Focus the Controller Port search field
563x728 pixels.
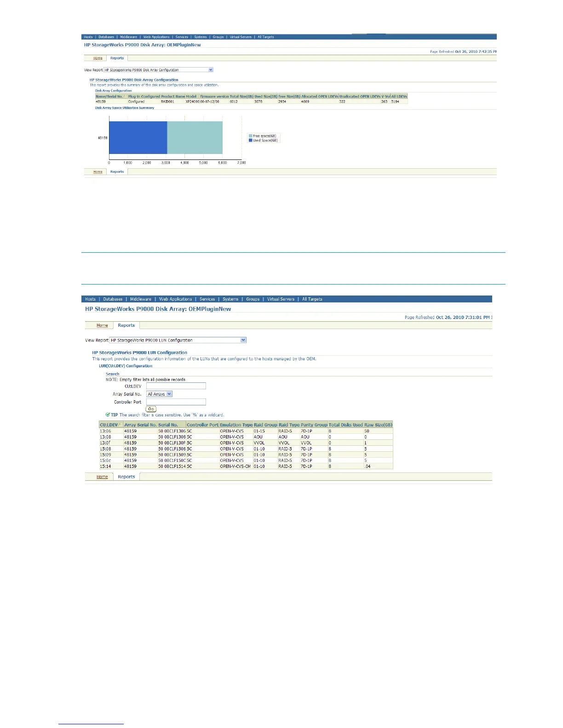176,402
